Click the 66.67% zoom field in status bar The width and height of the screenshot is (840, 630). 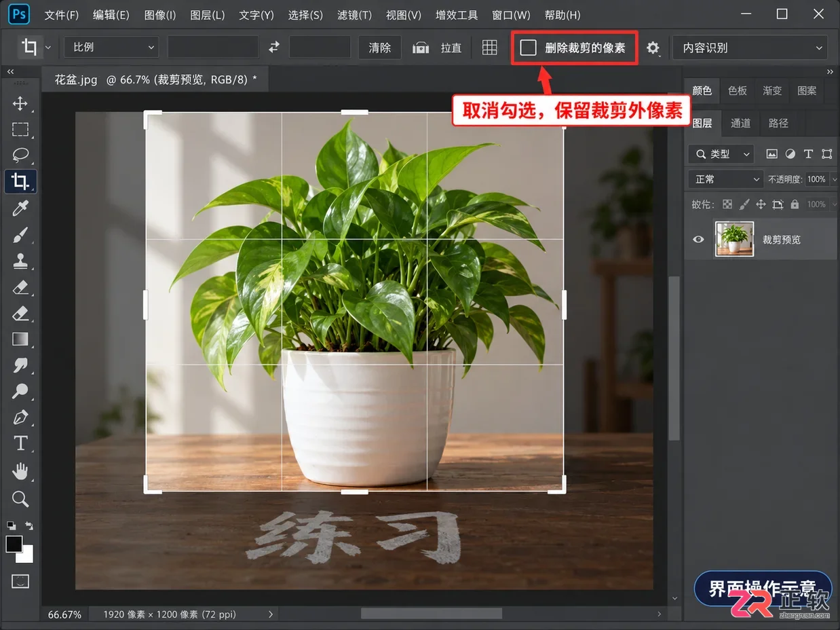click(64, 614)
